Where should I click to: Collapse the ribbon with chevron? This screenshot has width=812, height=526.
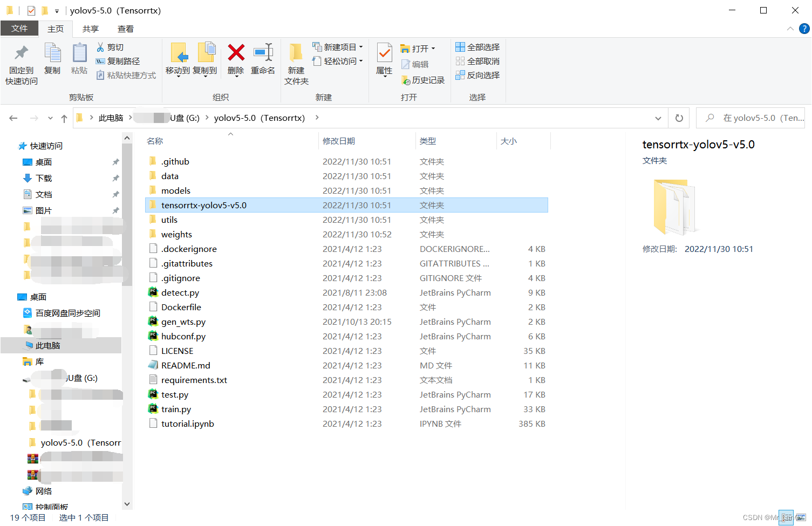point(790,29)
